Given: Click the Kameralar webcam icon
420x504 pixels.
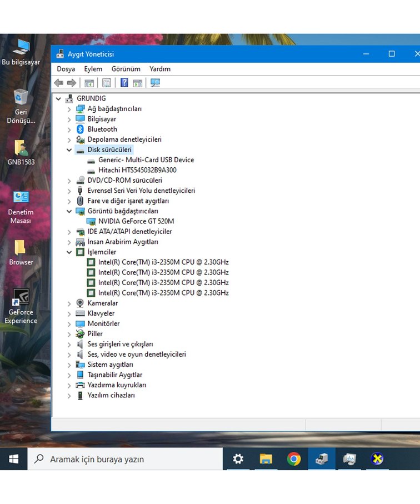Looking at the screenshot, I should 80,303.
